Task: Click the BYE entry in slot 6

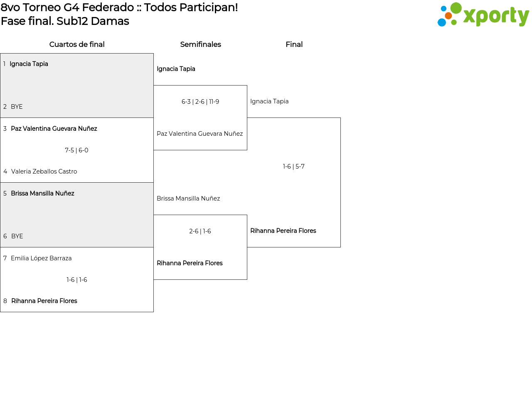Action: click(x=17, y=236)
